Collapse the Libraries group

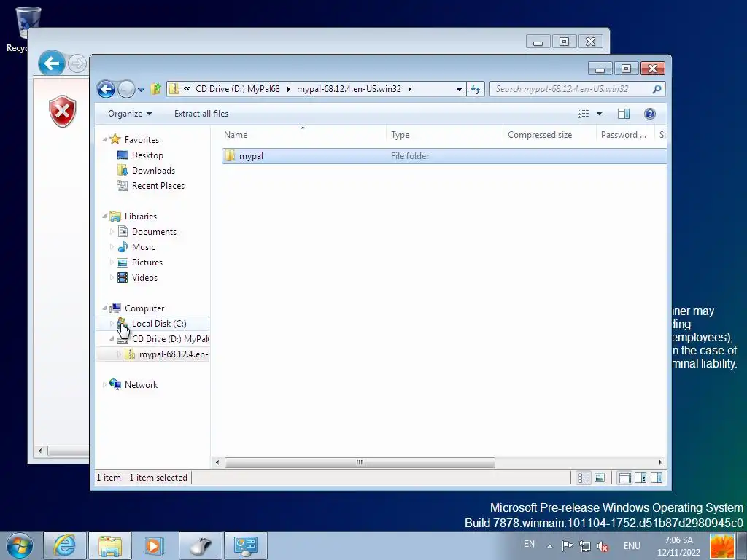tap(104, 216)
